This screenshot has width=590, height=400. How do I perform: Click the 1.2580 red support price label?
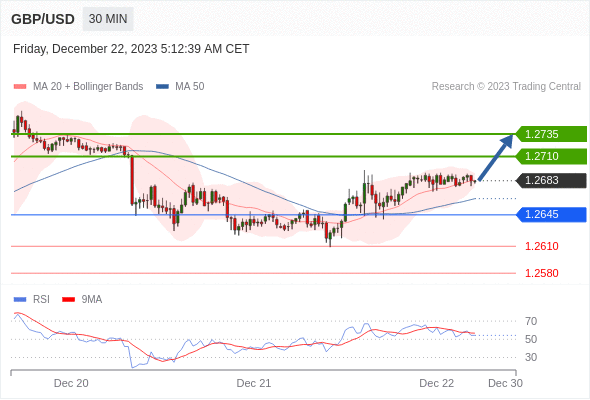point(541,273)
